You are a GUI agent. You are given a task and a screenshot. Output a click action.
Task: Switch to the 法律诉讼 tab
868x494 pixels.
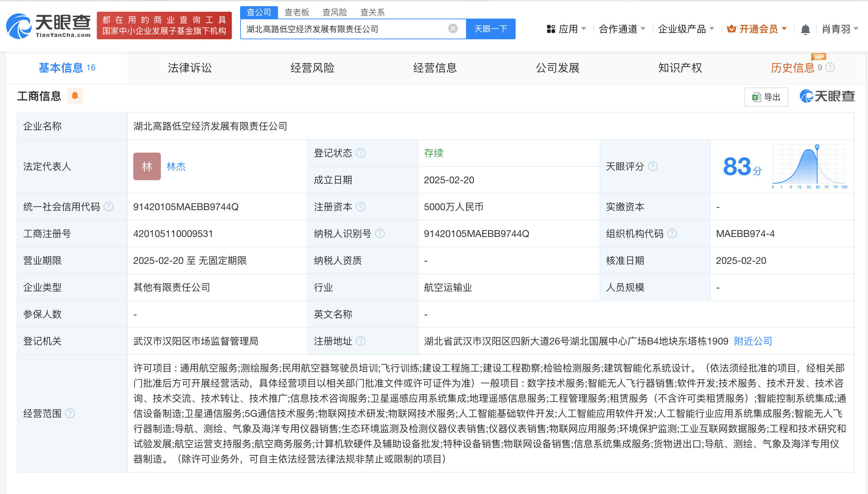click(190, 68)
